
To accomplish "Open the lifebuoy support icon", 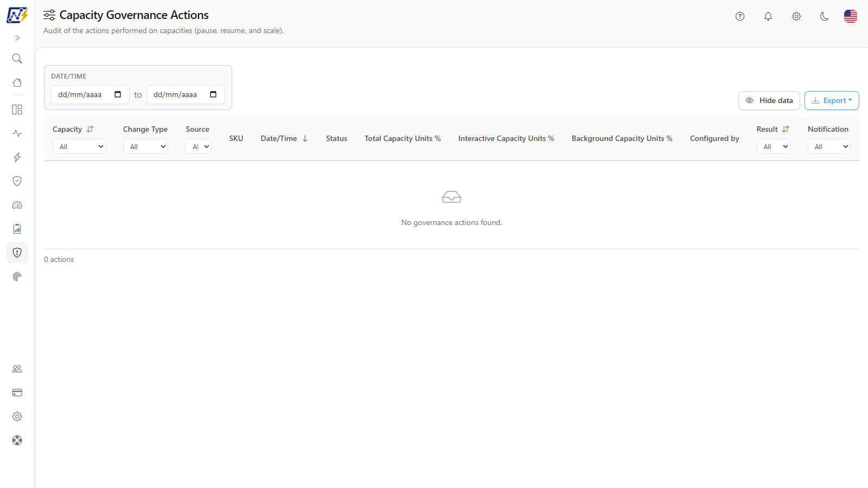I will [x=17, y=440].
